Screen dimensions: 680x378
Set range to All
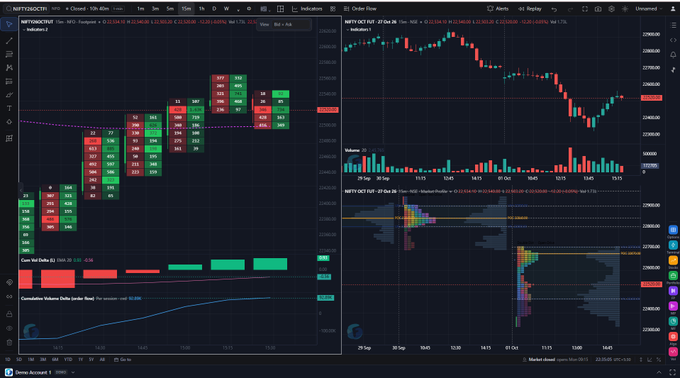pos(102,359)
